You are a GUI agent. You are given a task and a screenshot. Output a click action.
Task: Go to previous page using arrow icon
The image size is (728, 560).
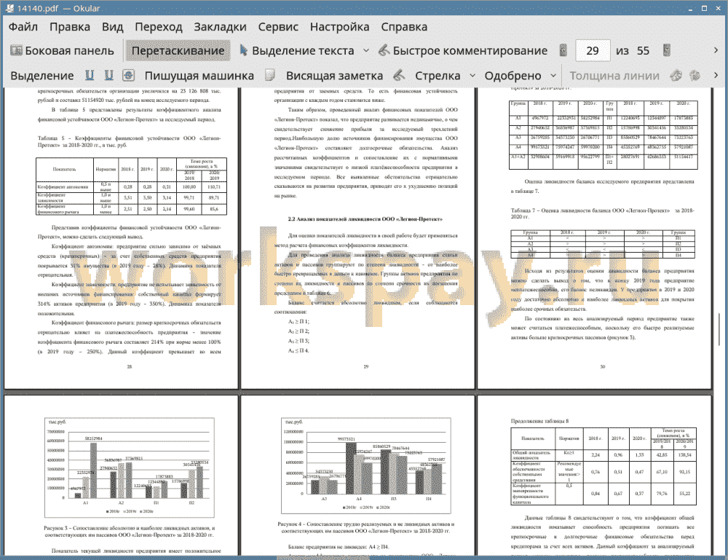(x=563, y=50)
